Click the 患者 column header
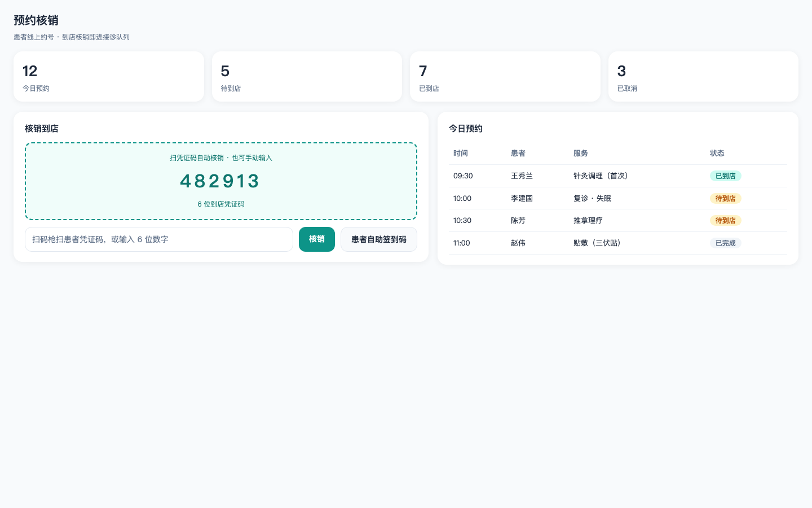This screenshot has width=812, height=508. point(518,154)
